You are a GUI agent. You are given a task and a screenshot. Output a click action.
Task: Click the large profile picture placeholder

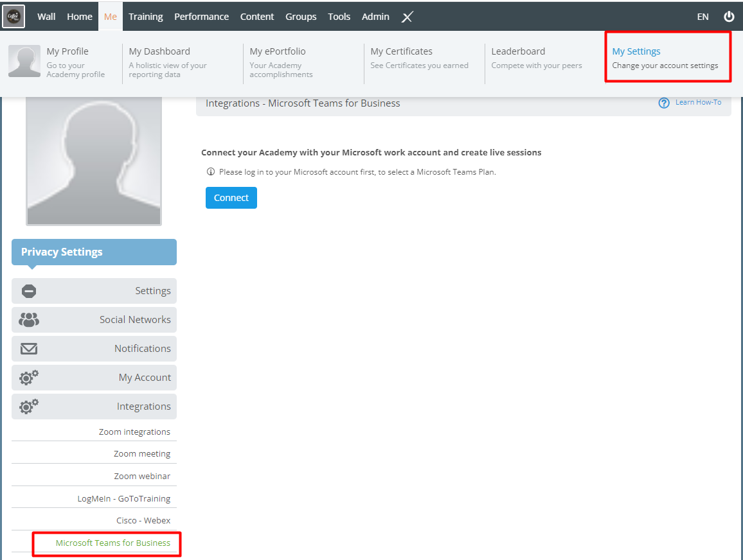point(94,161)
